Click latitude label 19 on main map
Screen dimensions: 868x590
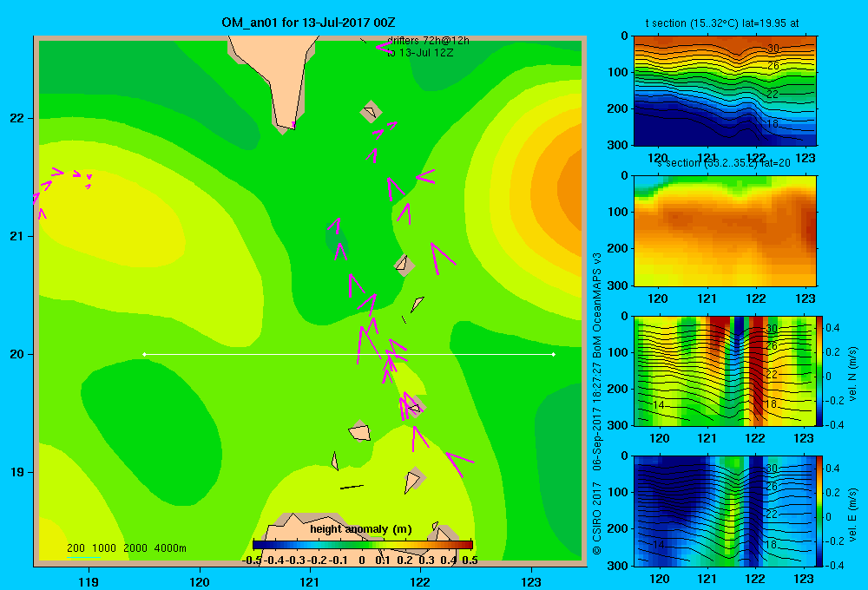click(17, 472)
